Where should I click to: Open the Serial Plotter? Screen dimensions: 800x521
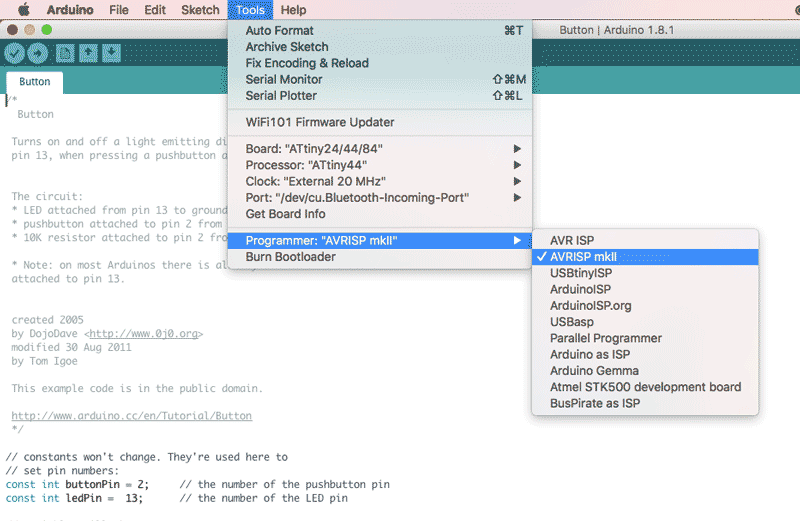380,96
